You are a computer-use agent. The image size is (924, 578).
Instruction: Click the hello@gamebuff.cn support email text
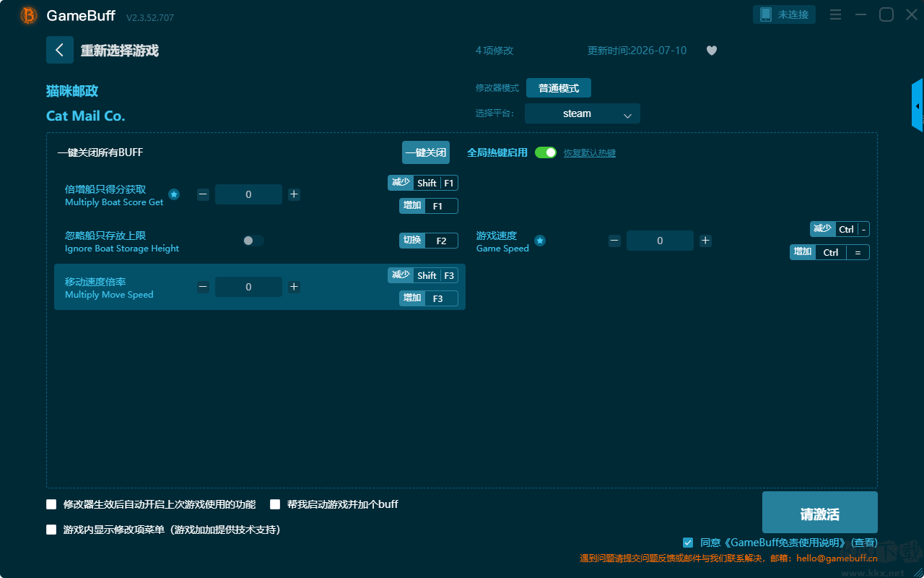837,558
